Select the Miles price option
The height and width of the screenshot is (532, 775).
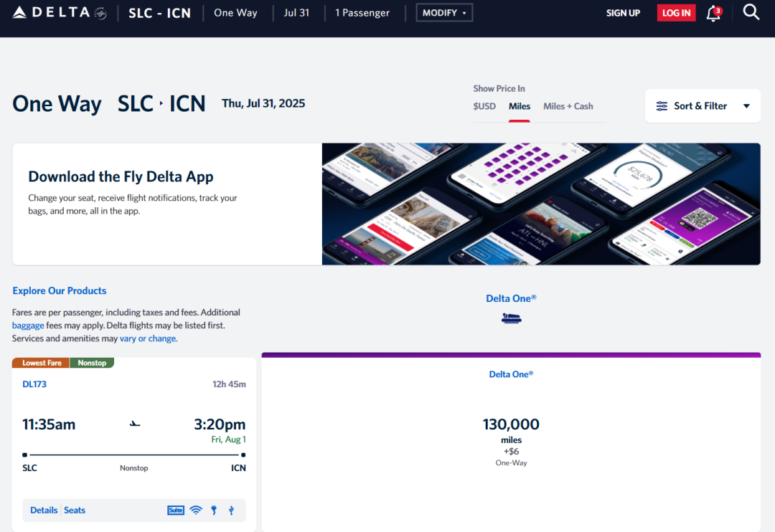click(520, 106)
